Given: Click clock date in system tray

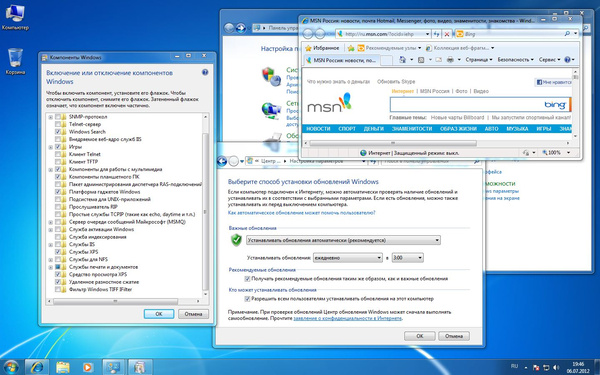Looking at the screenshot, I should coord(578,367).
